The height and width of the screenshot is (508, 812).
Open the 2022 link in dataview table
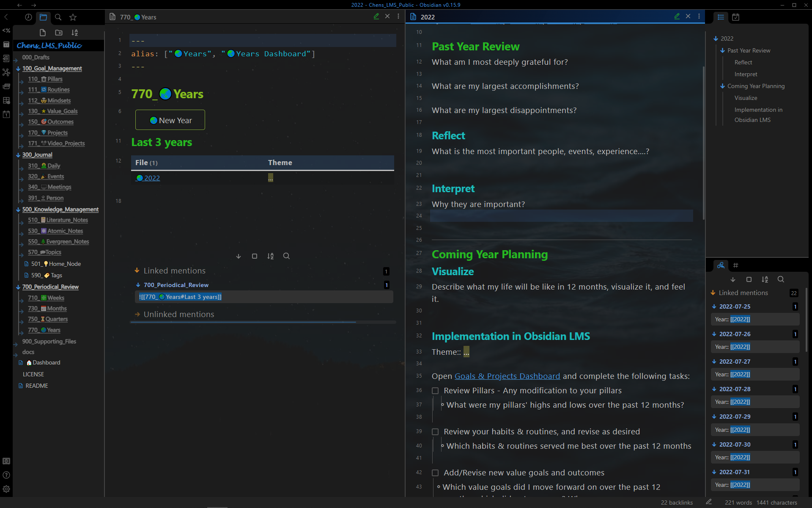tap(148, 178)
